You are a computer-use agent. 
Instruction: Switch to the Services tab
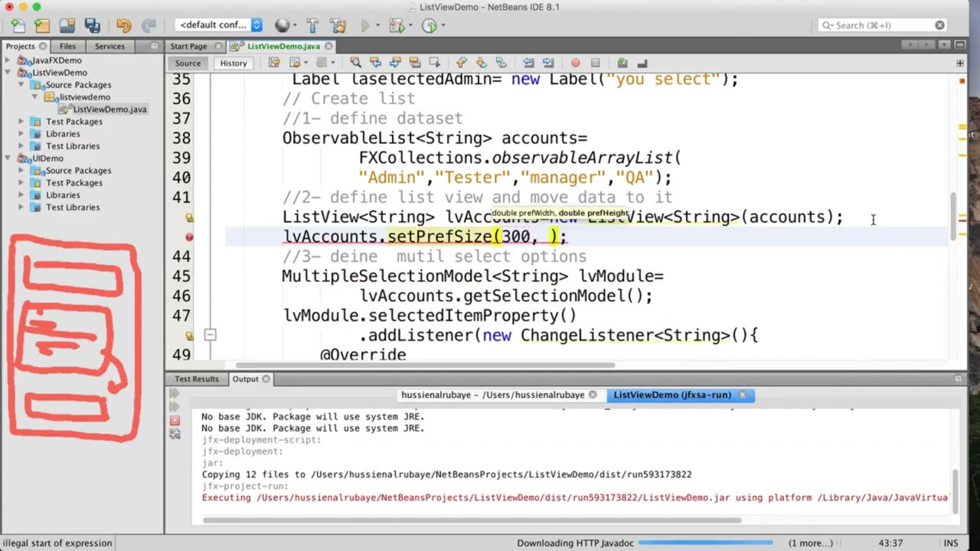tap(109, 46)
